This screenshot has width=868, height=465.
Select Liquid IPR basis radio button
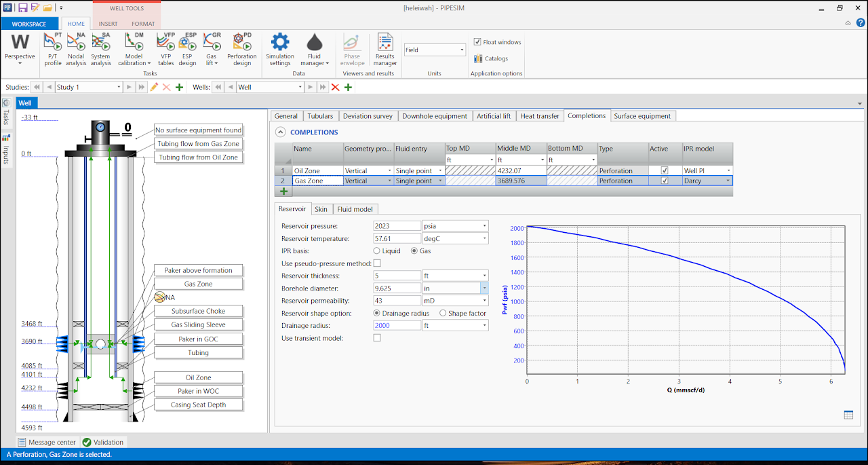click(x=378, y=251)
